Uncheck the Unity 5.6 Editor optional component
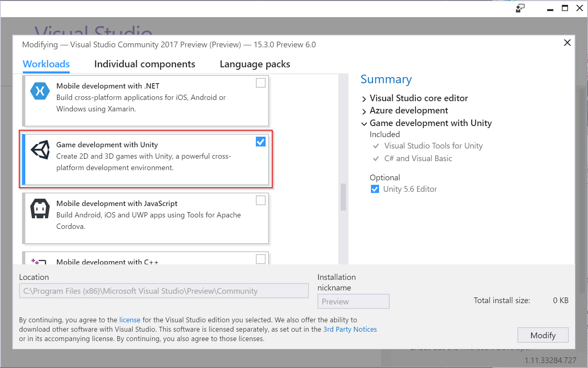Image resolution: width=588 pixels, height=368 pixels. click(x=375, y=189)
